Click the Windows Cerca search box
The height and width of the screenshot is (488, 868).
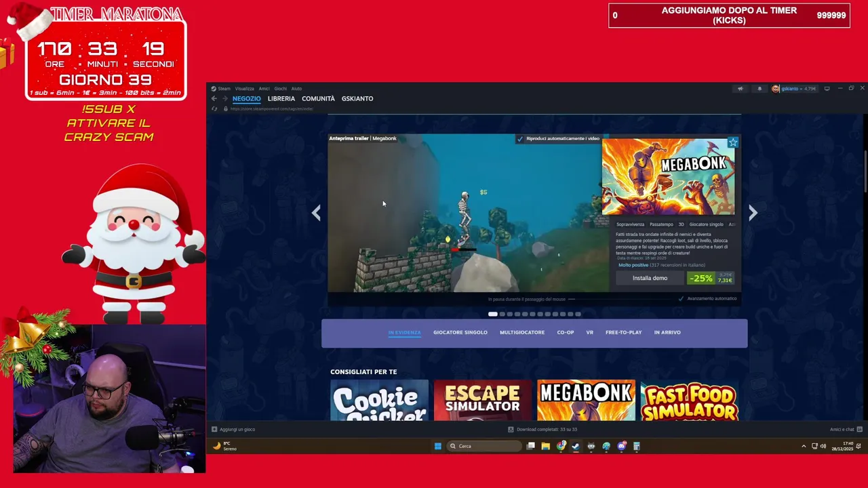(485, 446)
